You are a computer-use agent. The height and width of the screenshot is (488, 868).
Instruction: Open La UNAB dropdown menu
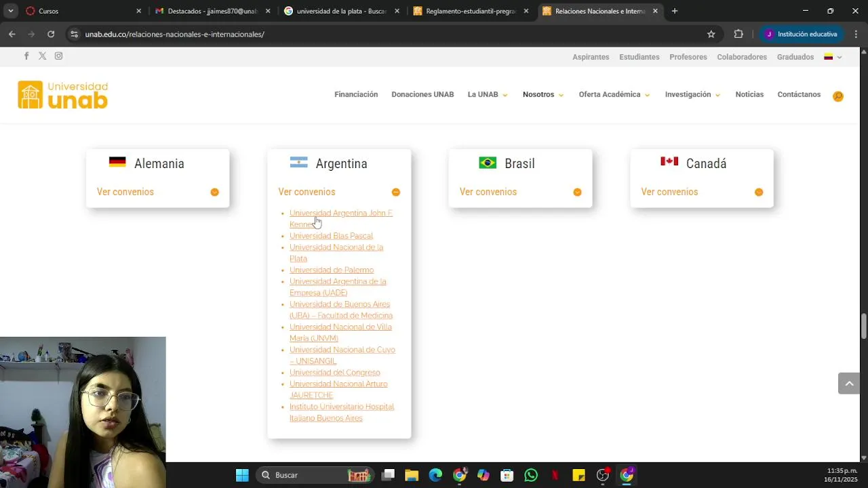(488, 95)
